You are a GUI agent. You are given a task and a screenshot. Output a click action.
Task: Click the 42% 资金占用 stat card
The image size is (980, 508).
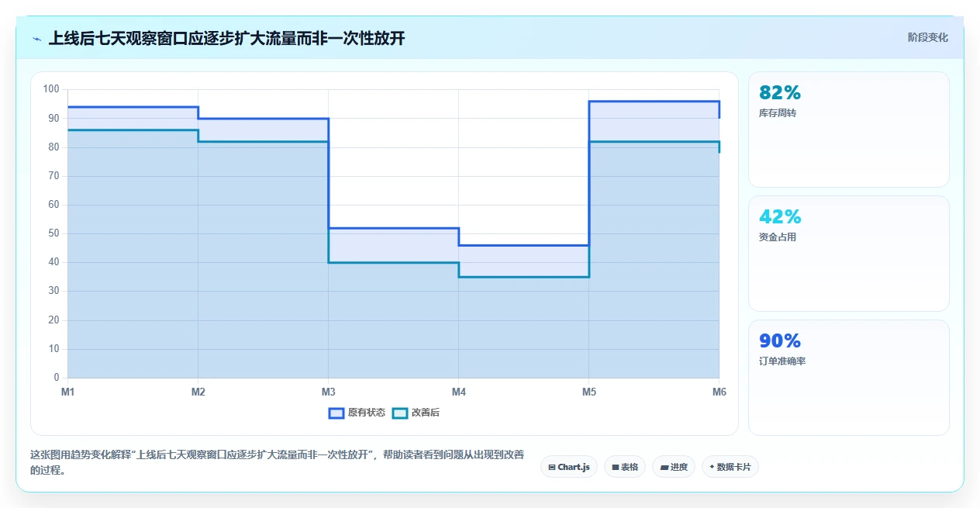coord(848,254)
